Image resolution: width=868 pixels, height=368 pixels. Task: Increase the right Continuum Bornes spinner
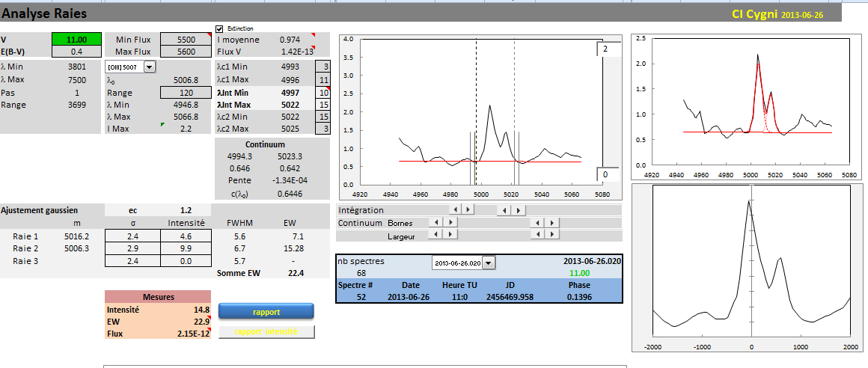click(552, 223)
